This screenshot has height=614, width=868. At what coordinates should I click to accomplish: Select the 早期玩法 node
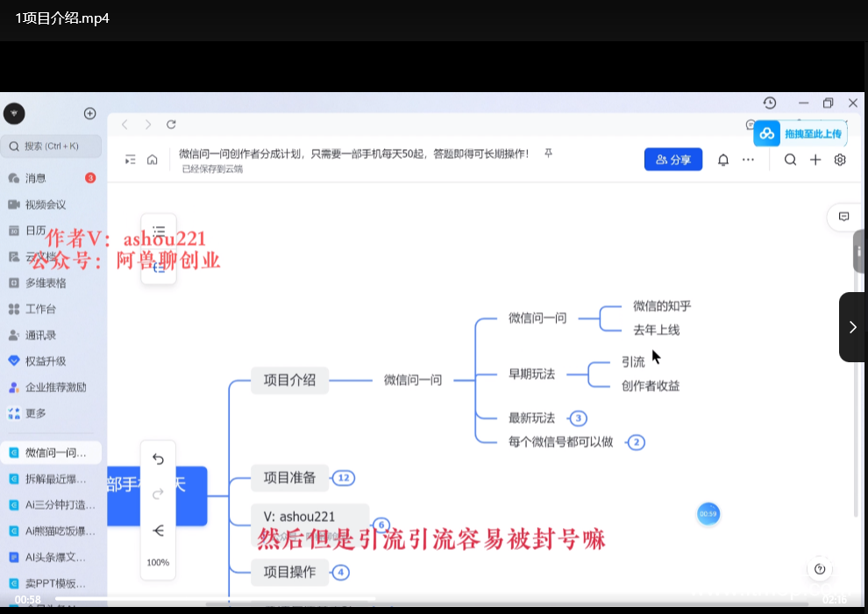pyautogui.click(x=531, y=374)
